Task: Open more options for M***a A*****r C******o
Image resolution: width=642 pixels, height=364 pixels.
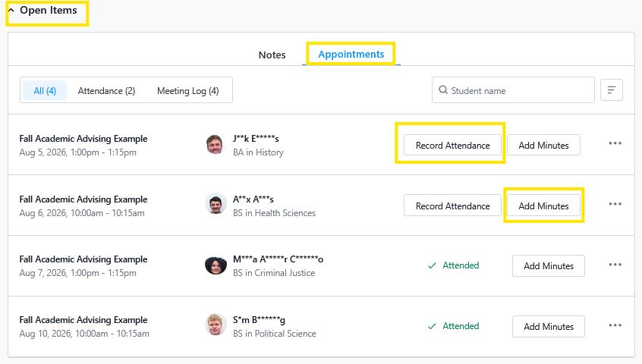Action: pyautogui.click(x=615, y=265)
